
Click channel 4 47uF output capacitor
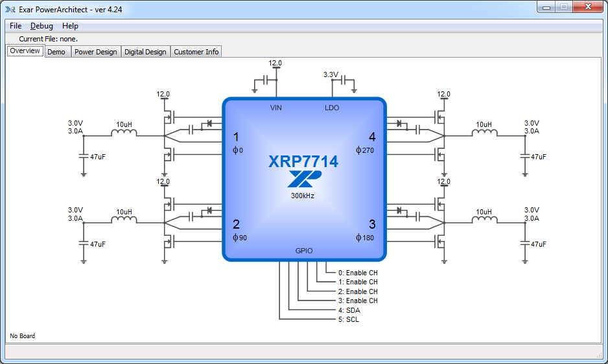(525, 156)
